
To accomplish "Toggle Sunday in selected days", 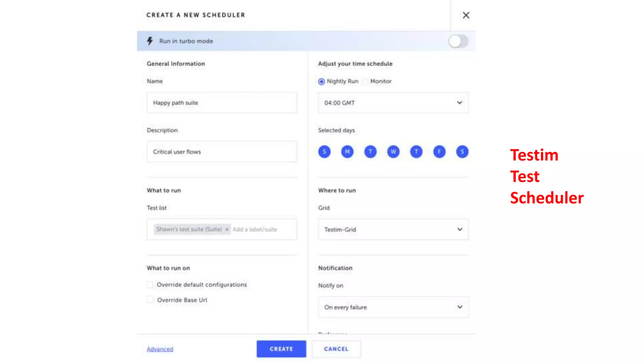I will [x=324, y=152].
